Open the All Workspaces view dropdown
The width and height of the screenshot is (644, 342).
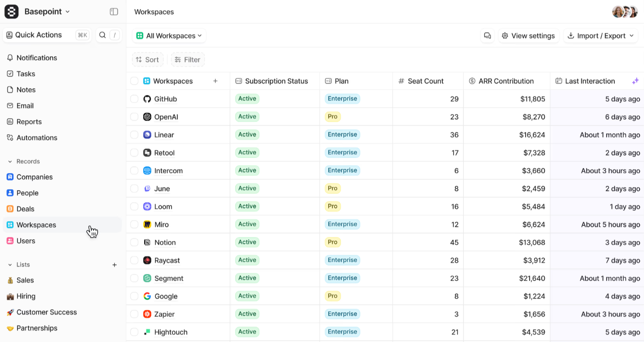click(169, 36)
